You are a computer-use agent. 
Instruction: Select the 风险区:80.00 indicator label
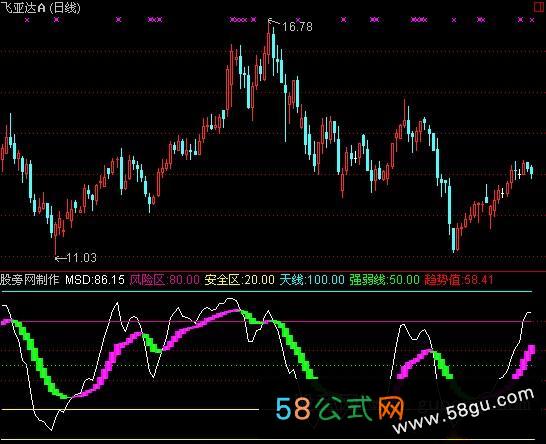click(164, 280)
